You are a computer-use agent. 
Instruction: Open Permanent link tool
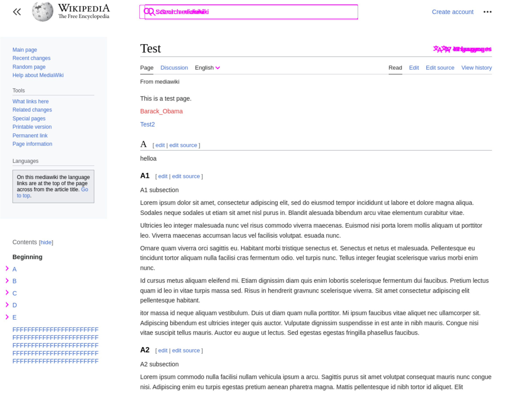[30, 135]
